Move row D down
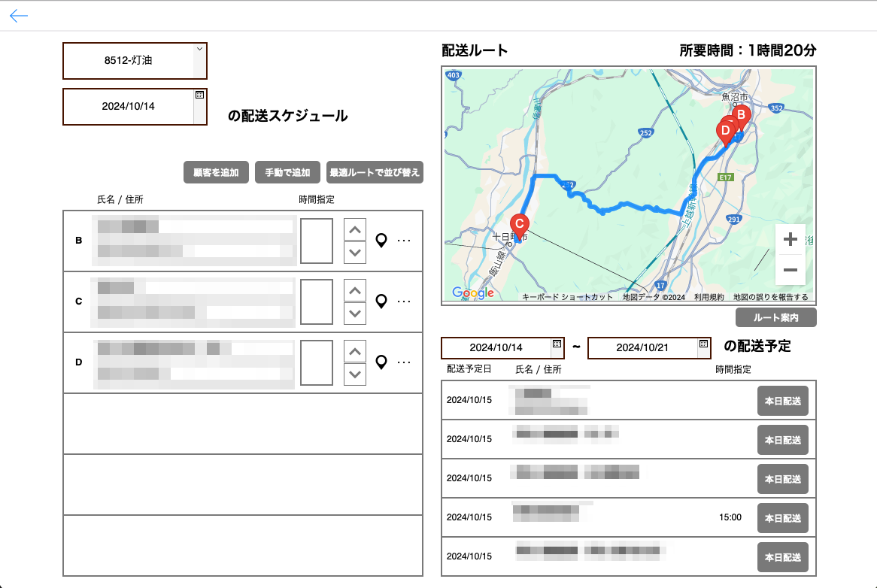This screenshot has width=877, height=588. [354, 374]
